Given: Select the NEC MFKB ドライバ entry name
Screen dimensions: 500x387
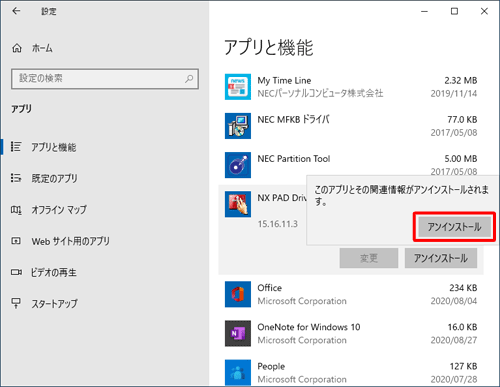Looking at the screenshot, I should (x=293, y=119).
